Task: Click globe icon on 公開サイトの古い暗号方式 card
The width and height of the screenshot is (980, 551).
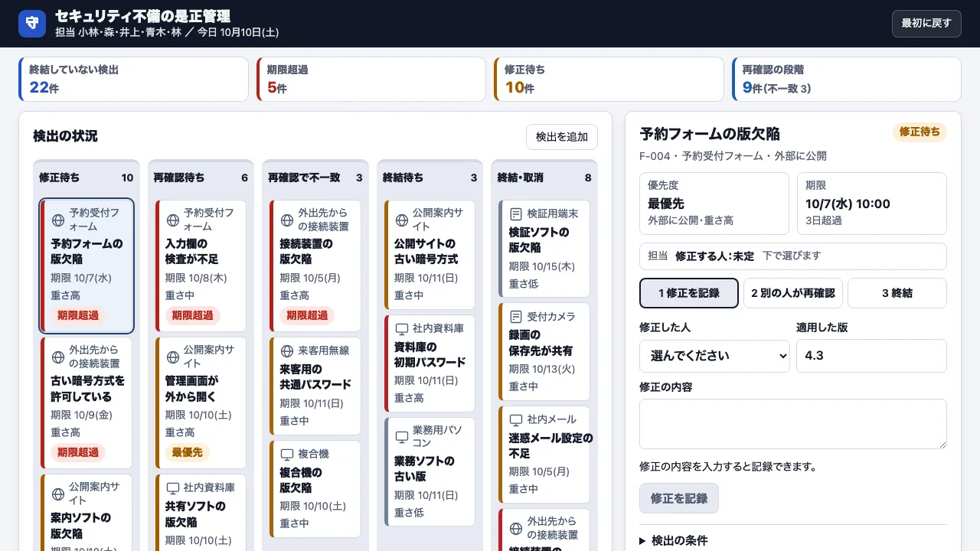Action: (x=401, y=220)
